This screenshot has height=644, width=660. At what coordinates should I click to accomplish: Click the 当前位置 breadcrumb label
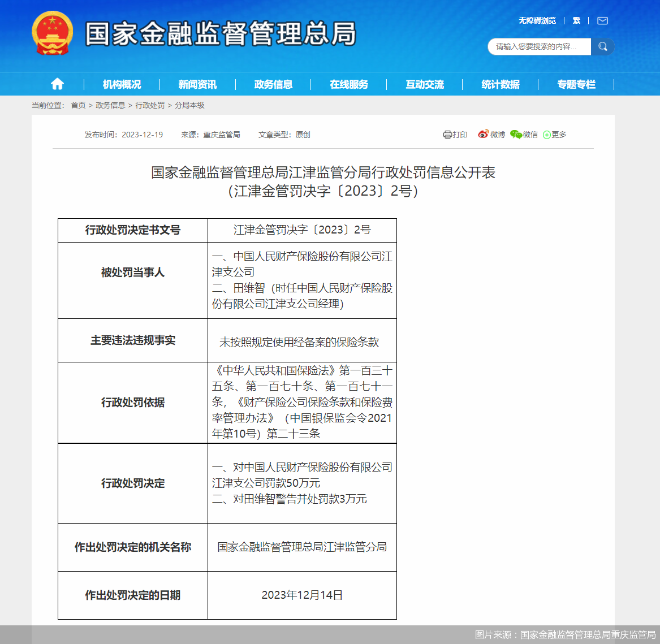(x=48, y=105)
